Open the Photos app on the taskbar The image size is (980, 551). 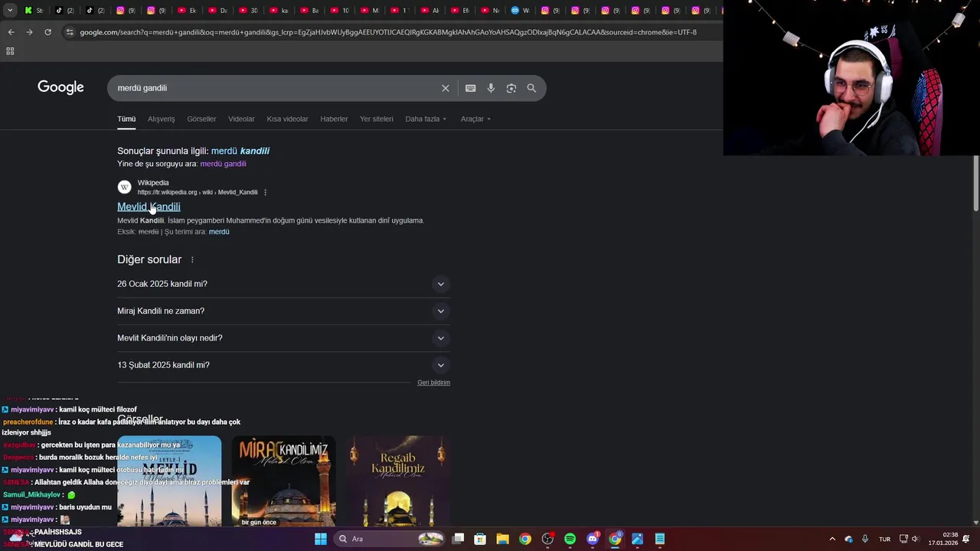point(637,539)
